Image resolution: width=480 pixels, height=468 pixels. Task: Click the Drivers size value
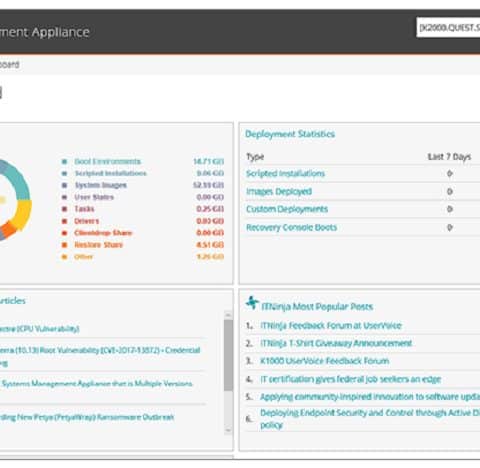[x=210, y=221]
